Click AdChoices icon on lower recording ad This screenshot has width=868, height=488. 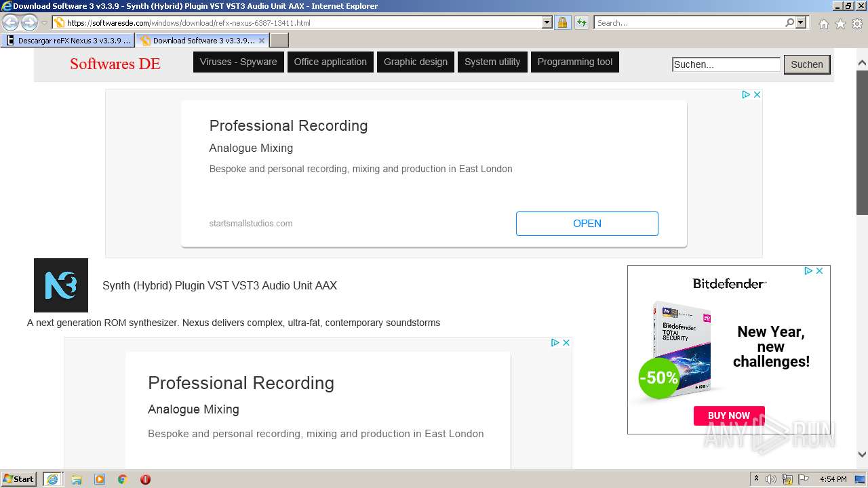pyautogui.click(x=555, y=342)
